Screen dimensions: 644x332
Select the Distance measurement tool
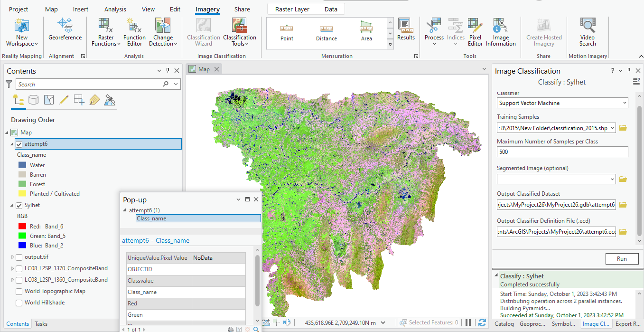(x=326, y=31)
